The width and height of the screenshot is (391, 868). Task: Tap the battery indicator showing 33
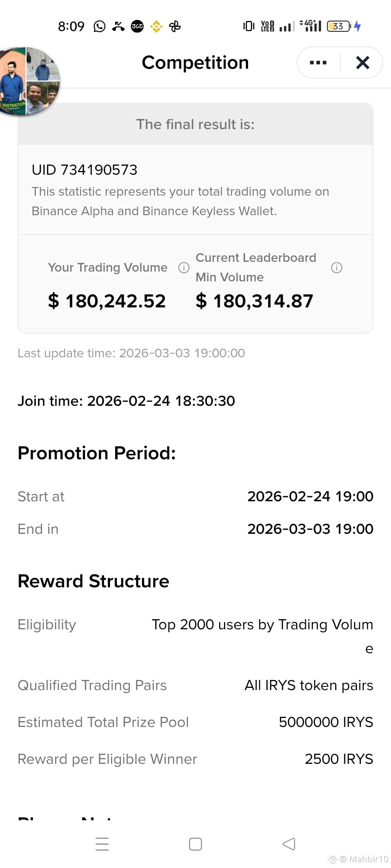[x=339, y=26]
